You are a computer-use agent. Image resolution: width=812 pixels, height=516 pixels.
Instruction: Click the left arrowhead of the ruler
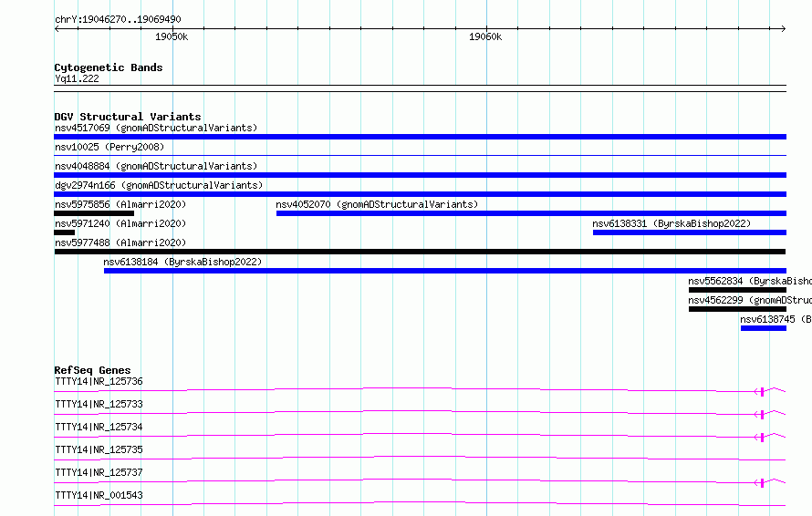click(57, 28)
